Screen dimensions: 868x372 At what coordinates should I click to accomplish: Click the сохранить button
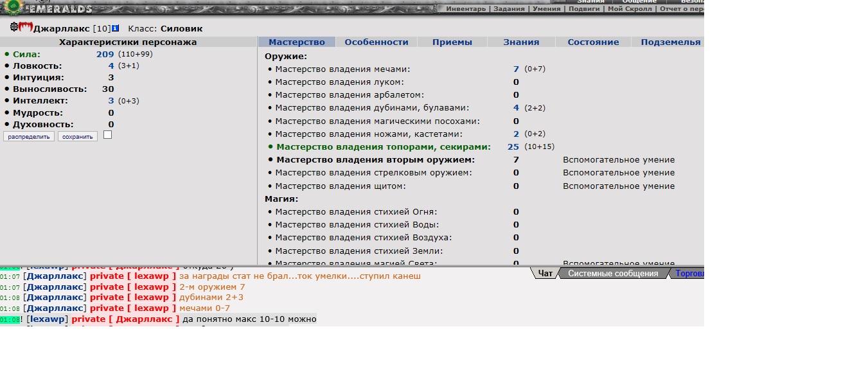click(78, 136)
